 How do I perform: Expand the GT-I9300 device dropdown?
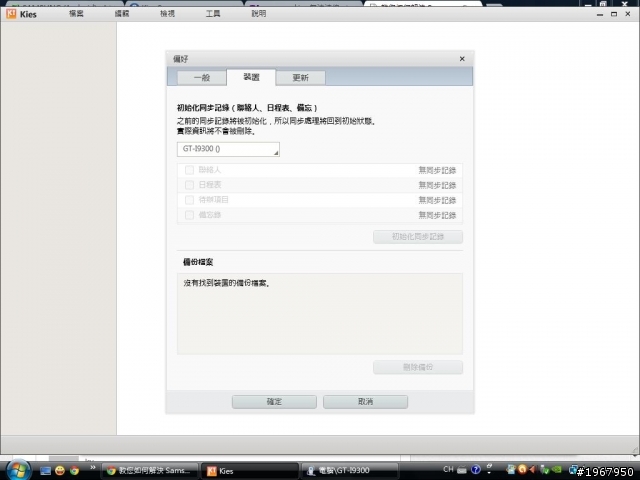pos(228,149)
